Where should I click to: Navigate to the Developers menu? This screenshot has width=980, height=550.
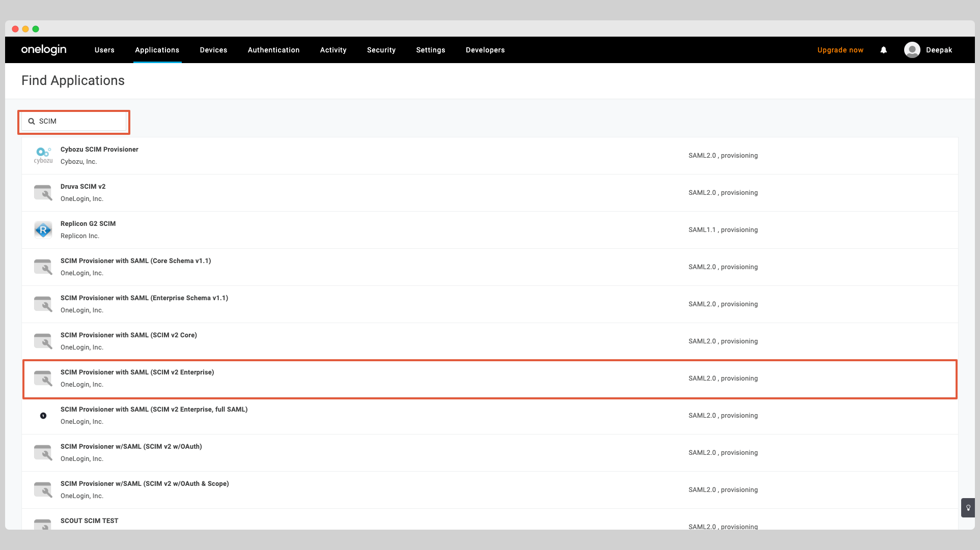click(485, 50)
